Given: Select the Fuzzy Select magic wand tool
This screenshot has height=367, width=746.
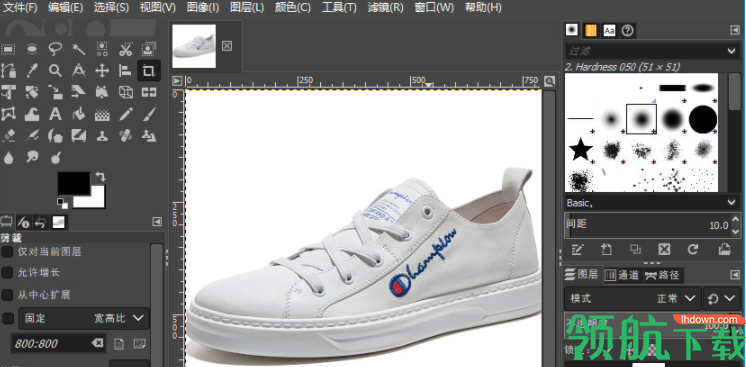Looking at the screenshot, I should tap(79, 49).
